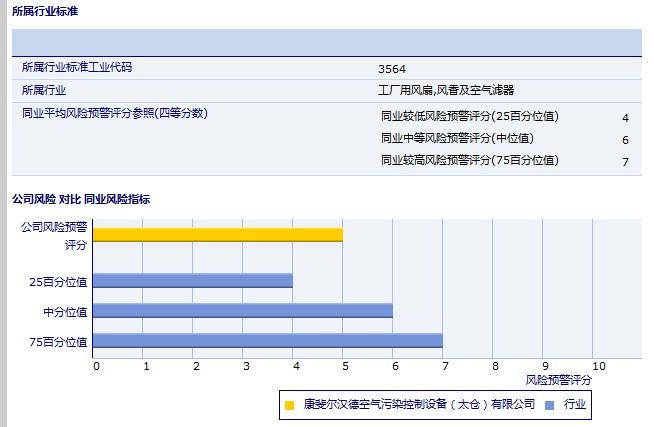Click the 所属行业标准 section heading

point(45,11)
